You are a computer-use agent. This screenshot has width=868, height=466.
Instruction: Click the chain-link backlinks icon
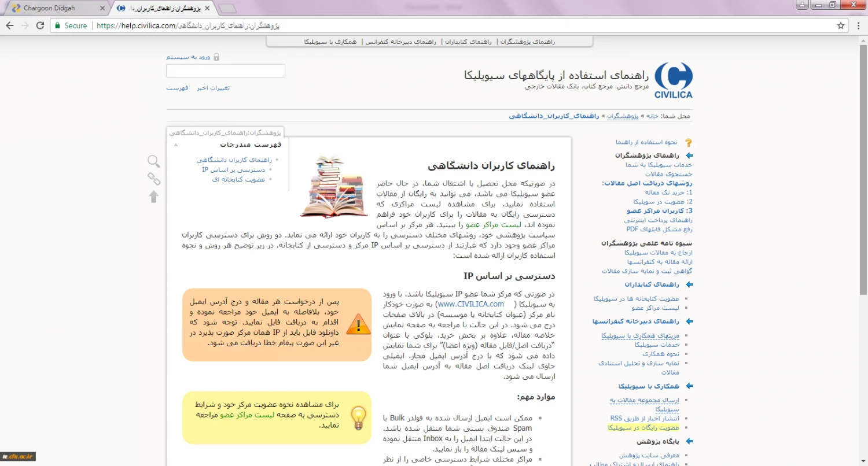153,179
